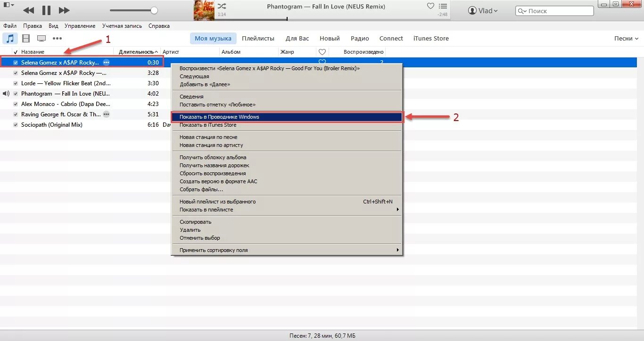Sort by the Длительность column header

tap(136, 52)
